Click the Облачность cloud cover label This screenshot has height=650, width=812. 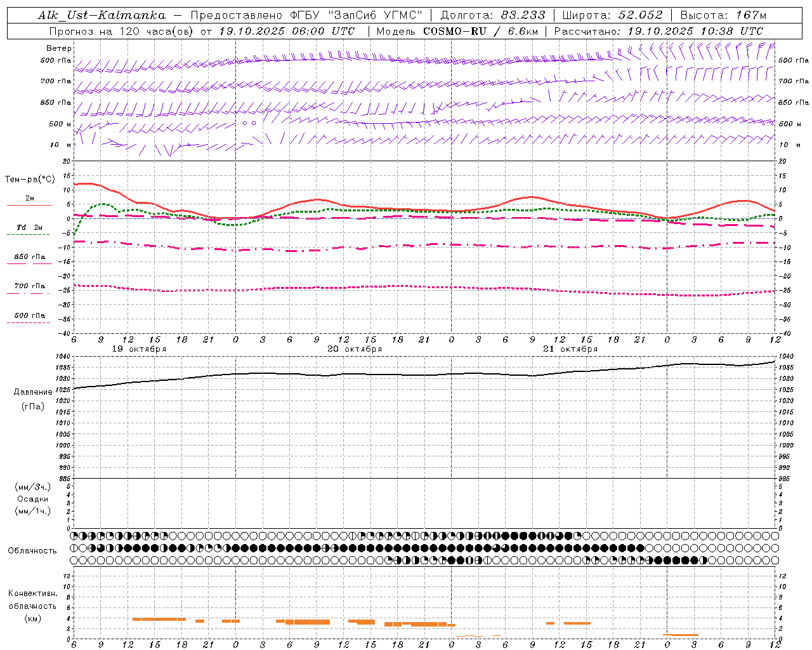pos(32,550)
